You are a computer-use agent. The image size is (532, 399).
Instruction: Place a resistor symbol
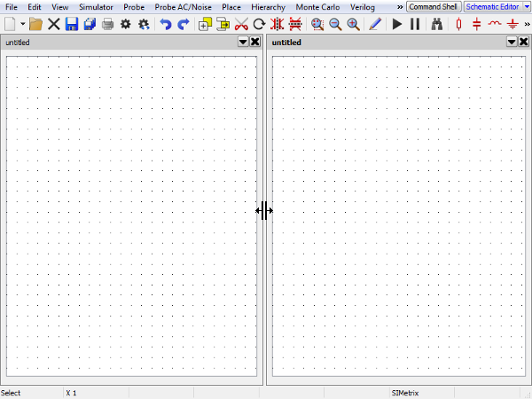(458, 24)
